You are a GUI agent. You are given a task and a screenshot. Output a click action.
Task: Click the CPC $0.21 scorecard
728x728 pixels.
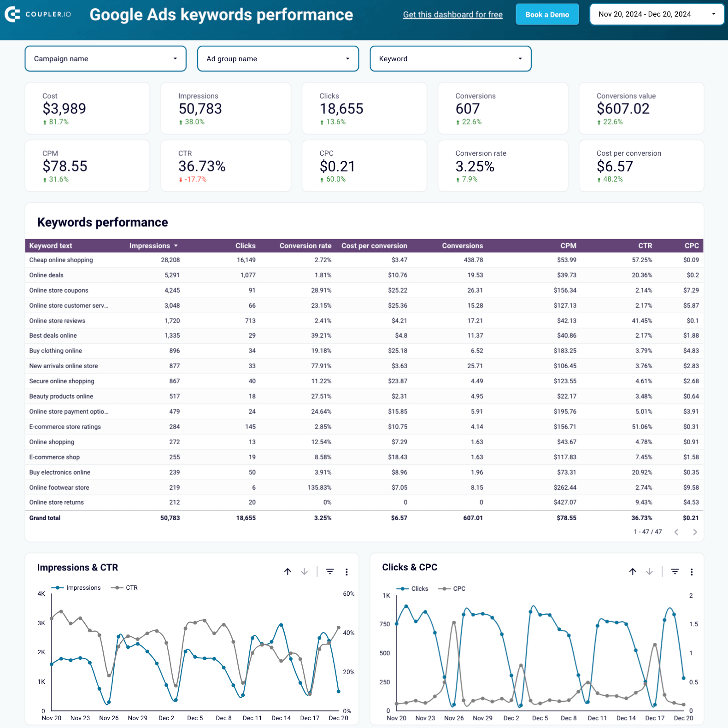click(364, 166)
